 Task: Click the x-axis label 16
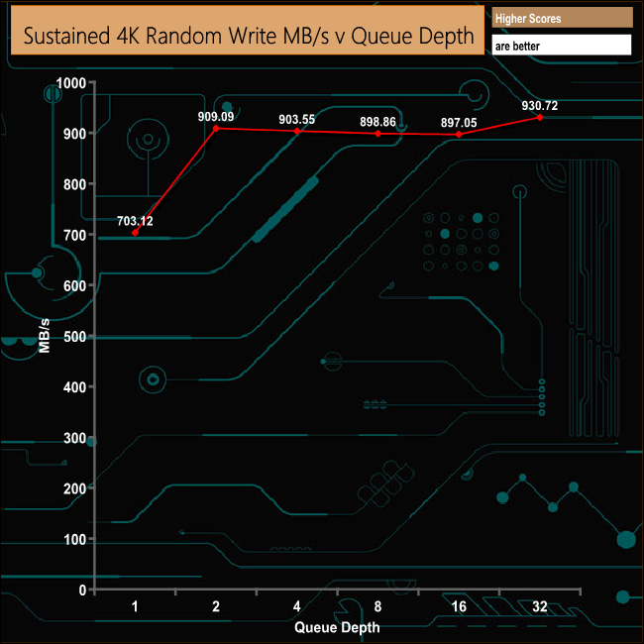pos(459,606)
